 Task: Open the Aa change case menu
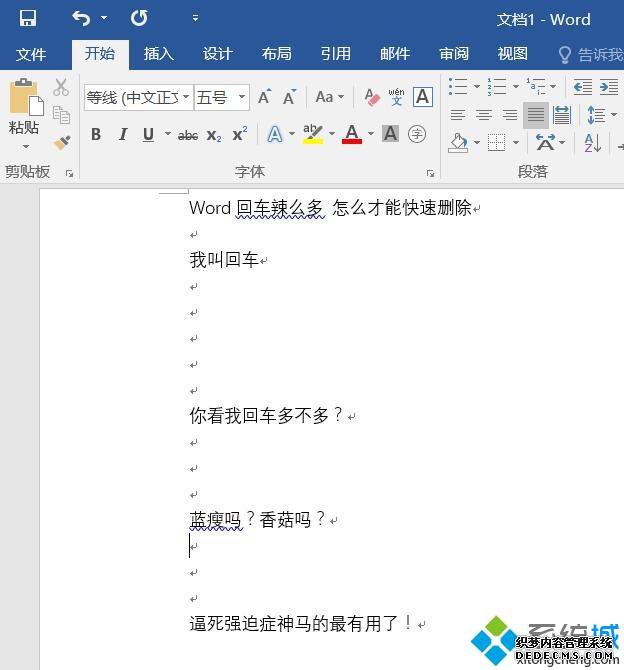click(x=330, y=97)
